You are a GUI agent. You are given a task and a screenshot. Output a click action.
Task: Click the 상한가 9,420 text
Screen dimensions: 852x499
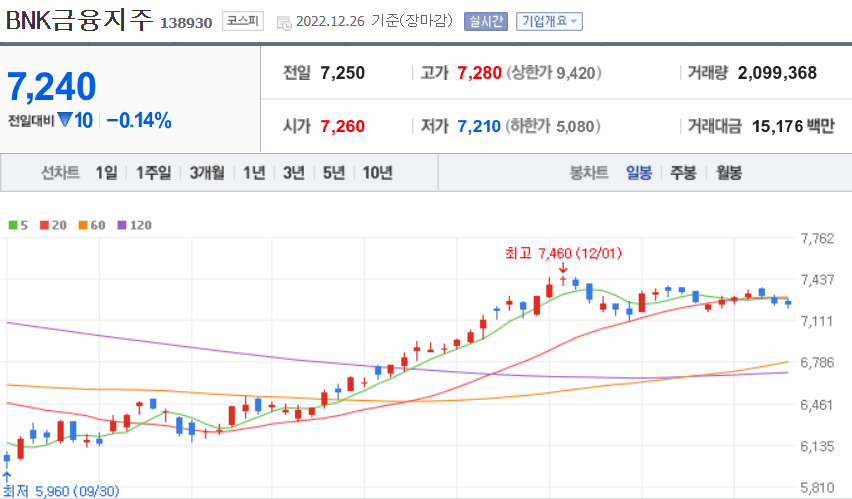click(x=554, y=73)
